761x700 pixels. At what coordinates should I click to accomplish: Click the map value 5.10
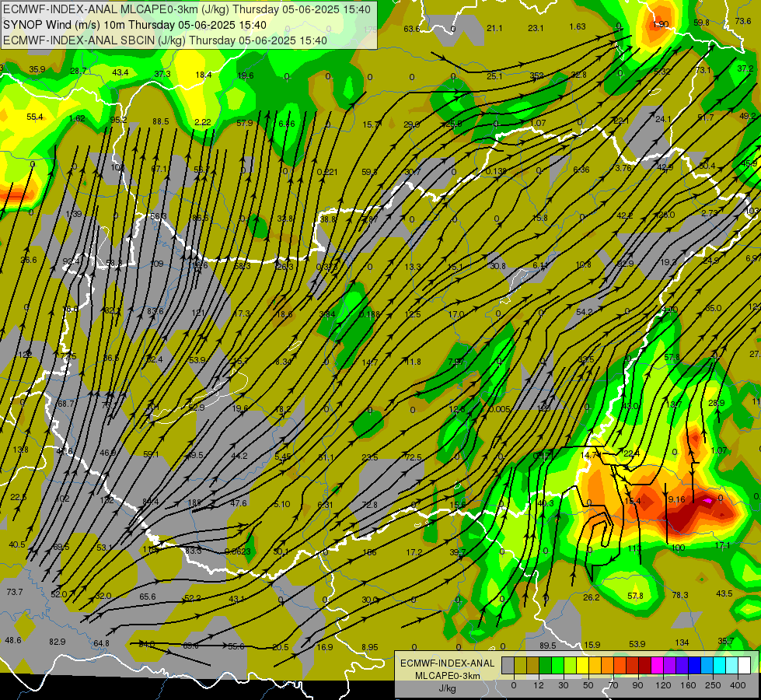coord(282,504)
